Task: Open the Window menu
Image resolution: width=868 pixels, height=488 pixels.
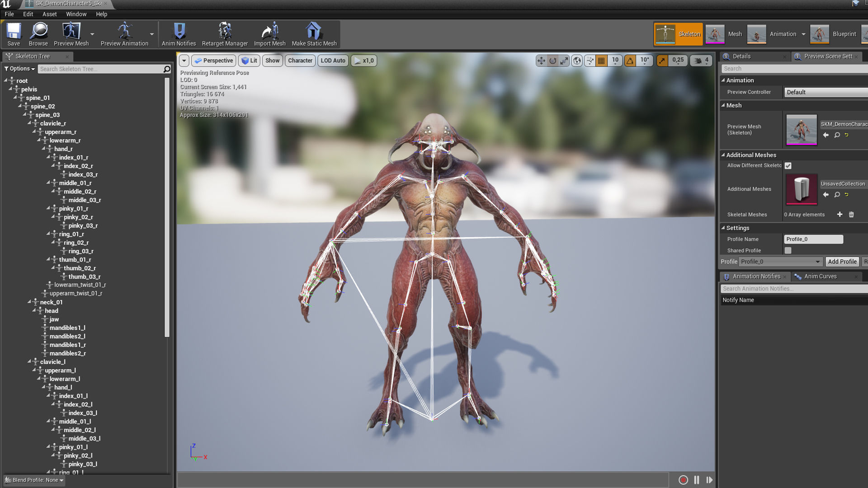Action: tap(76, 14)
